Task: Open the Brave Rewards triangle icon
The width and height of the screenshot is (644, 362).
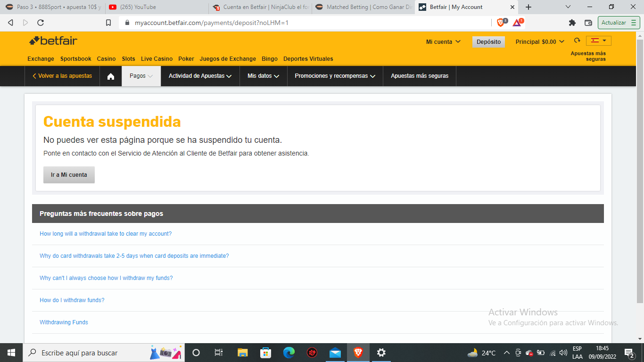Action: tap(517, 22)
